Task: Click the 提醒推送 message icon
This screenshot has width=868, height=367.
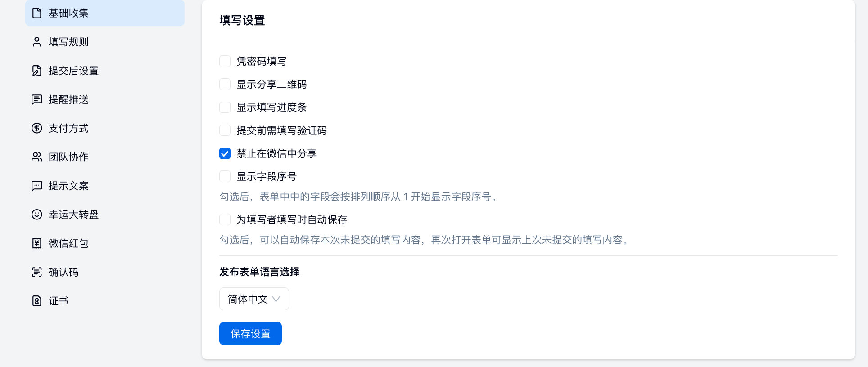Action: click(x=37, y=99)
